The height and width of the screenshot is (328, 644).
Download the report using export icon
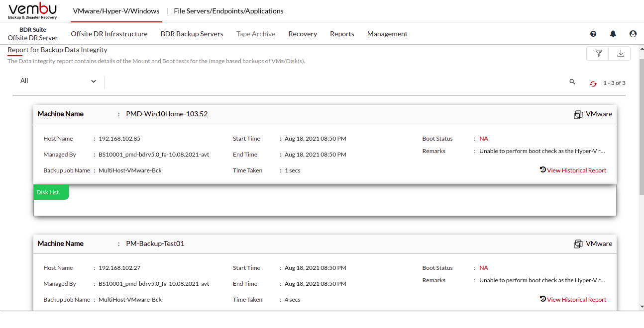coord(621,53)
